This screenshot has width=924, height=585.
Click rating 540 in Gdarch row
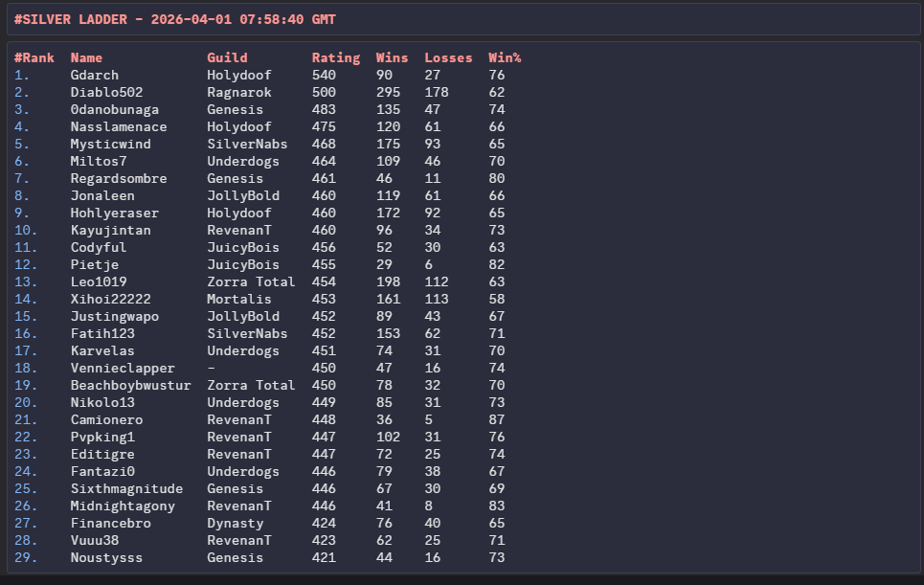(324, 75)
